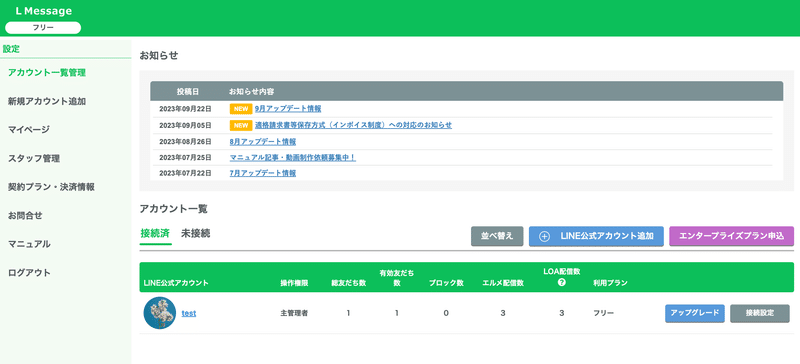Open 契約プラン・決済情報 page

52,187
